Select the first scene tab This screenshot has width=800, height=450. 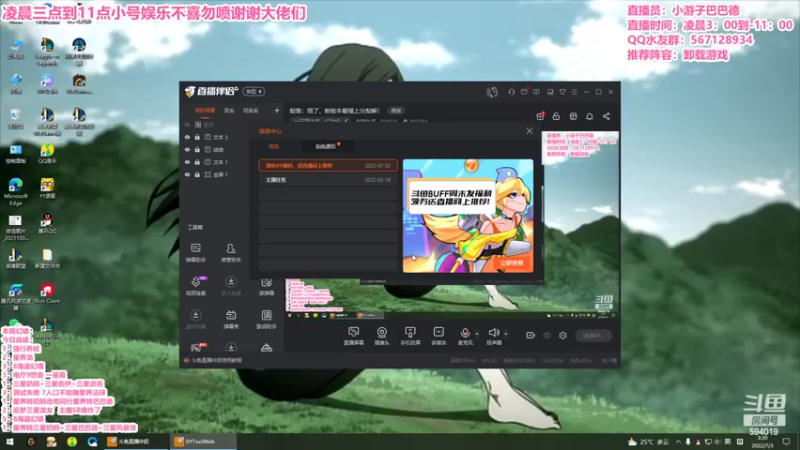click(x=205, y=110)
